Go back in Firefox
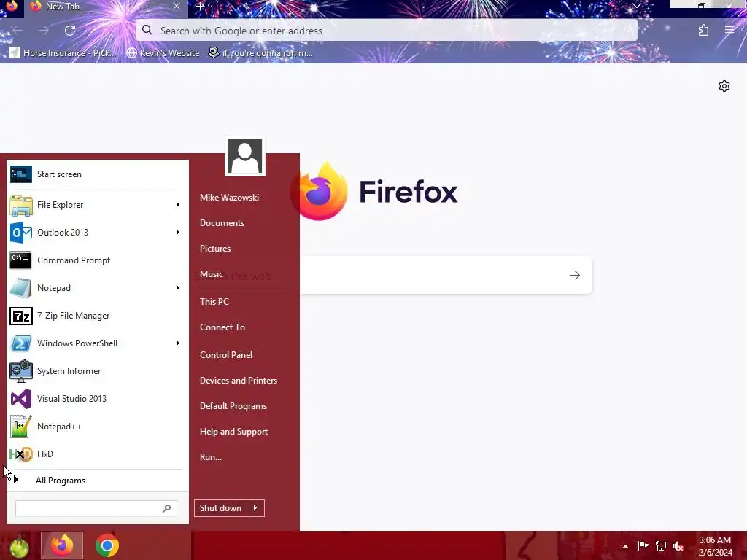The image size is (747, 560). pyautogui.click(x=18, y=31)
